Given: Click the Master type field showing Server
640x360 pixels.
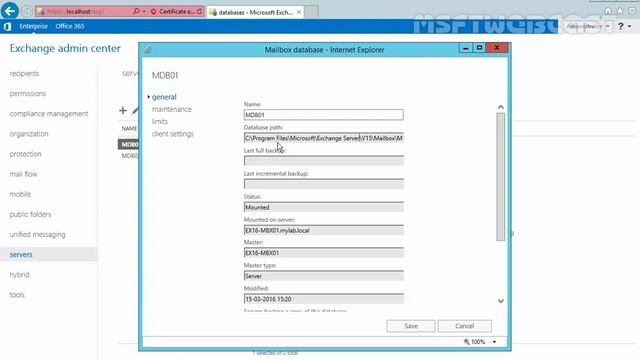Looking at the screenshot, I should tap(324, 276).
